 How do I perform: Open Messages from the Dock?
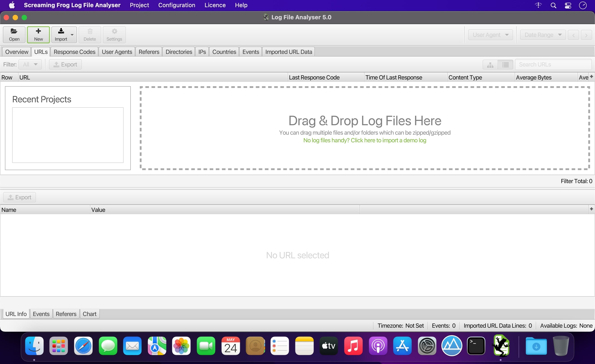point(108,346)
